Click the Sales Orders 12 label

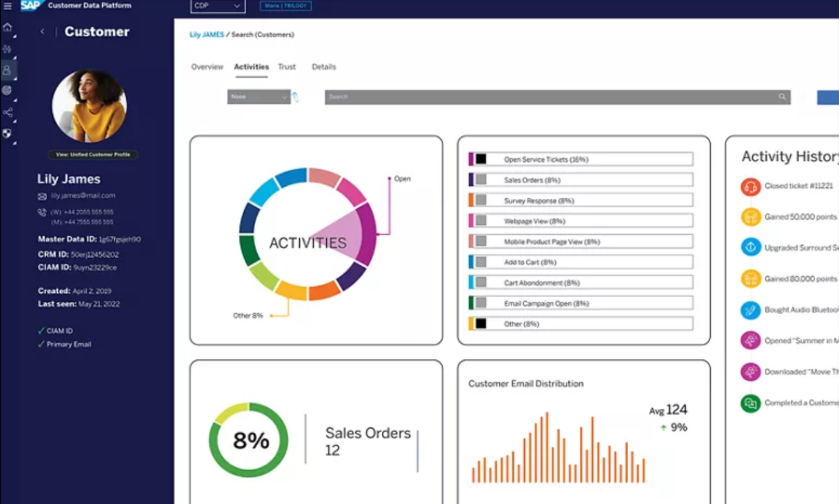pyautogui.click(x=368, y=442)
